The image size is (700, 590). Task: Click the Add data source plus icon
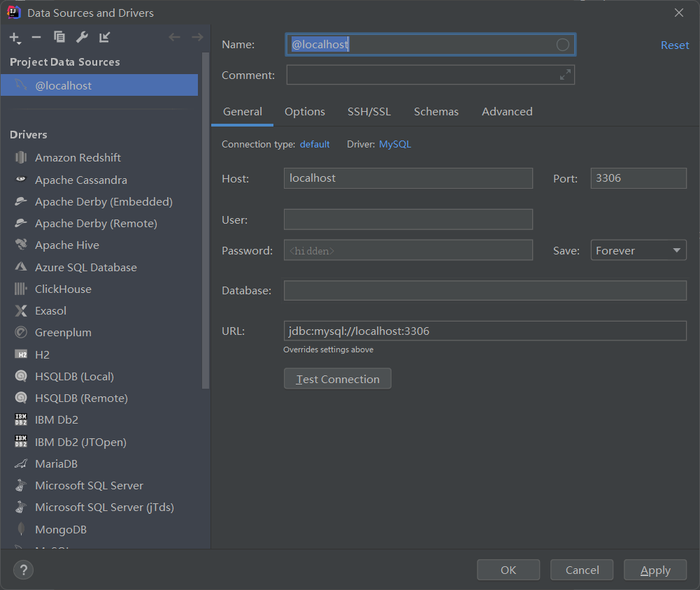[x=15, y=38]
